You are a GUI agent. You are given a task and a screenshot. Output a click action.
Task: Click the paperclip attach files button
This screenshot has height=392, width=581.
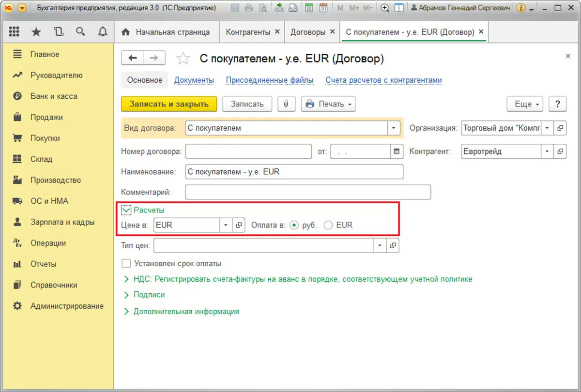[x=286, y=104]
